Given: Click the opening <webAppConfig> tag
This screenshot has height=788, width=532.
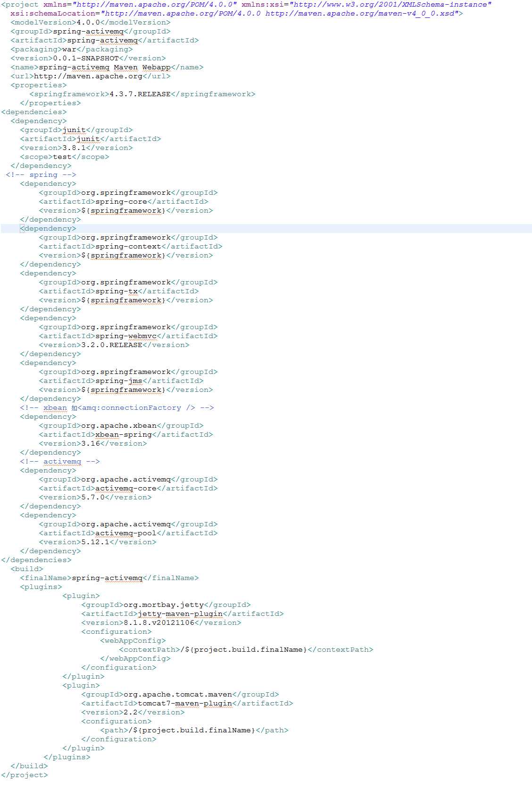Looking at the screenshot, I should tap(133, 640).
